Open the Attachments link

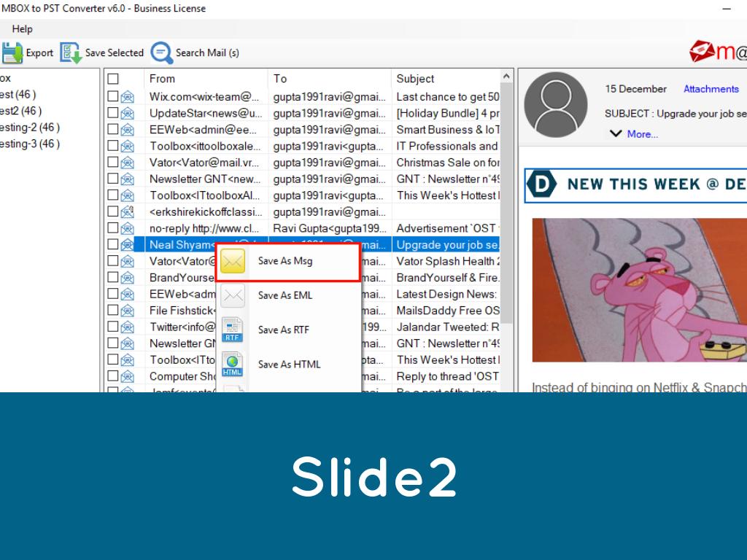(x=711, y=89)
